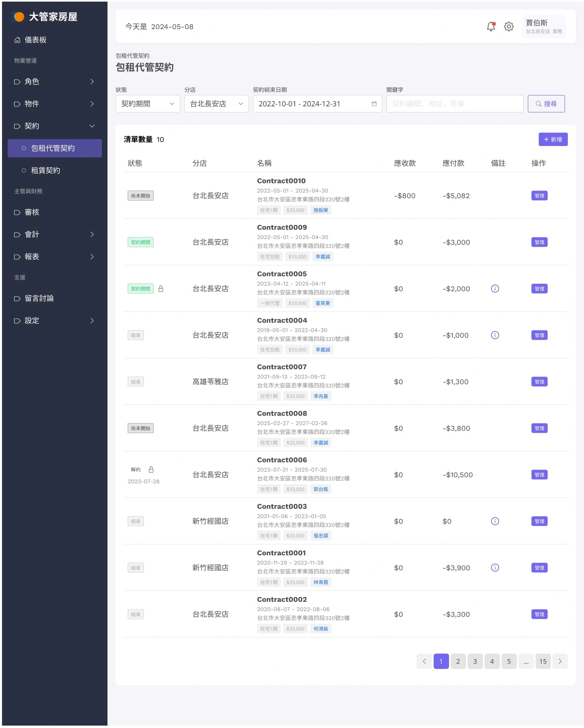The width and height of the screenshot is (584, 728).
Task: Click the 張忠謀 landlord tag on Contract0003
Action: 320,536
